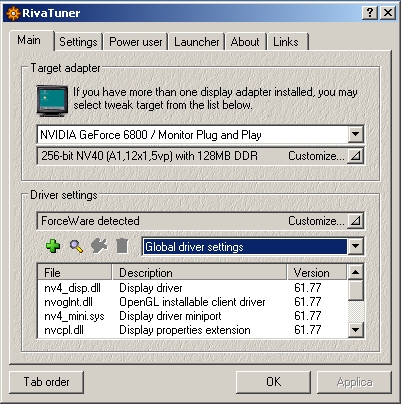Go to the Launcher tab

click(x=197, y=42)
